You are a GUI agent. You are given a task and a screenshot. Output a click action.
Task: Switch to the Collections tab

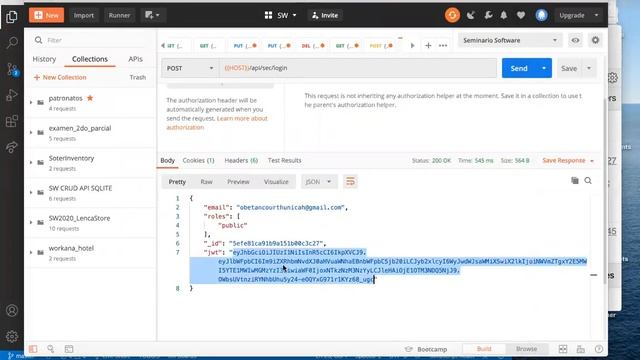[90, 59]
